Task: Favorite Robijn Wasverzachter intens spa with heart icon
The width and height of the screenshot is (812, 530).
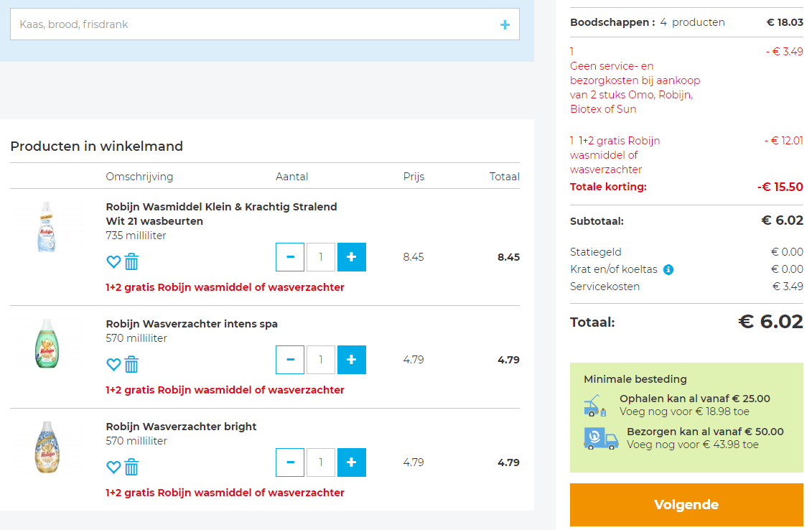Action: coord(113,364)
